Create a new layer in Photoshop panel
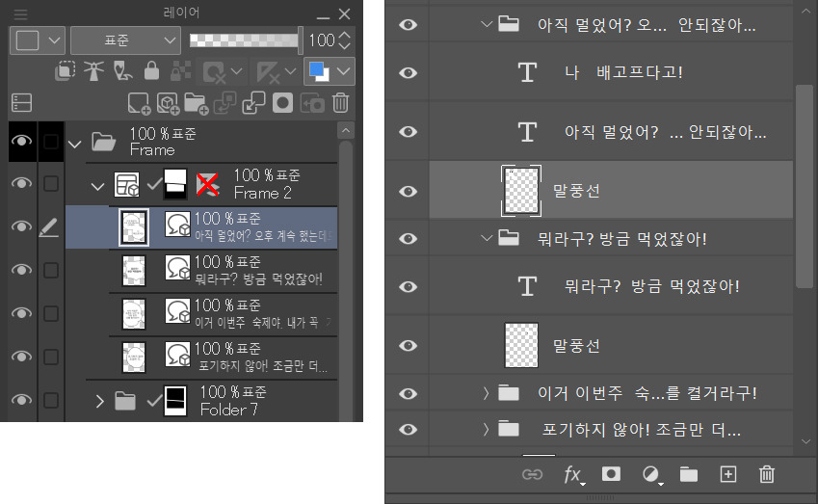Viewport: 818px width, 504px height. (727, 474)
